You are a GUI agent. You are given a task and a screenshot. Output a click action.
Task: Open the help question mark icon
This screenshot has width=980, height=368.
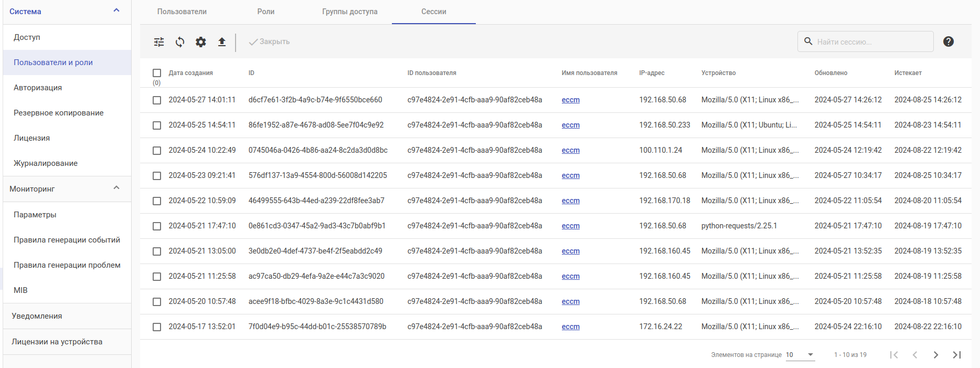948,41
